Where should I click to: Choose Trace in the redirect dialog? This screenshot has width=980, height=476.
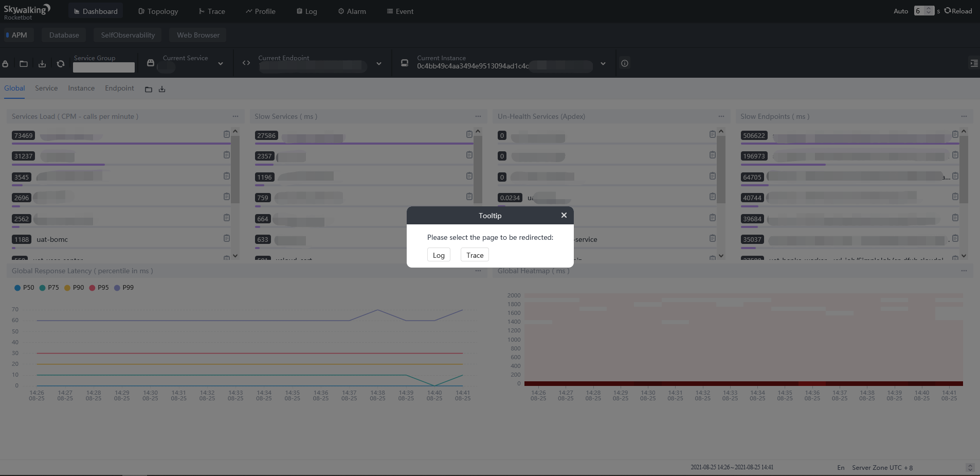tap(475, 255)
